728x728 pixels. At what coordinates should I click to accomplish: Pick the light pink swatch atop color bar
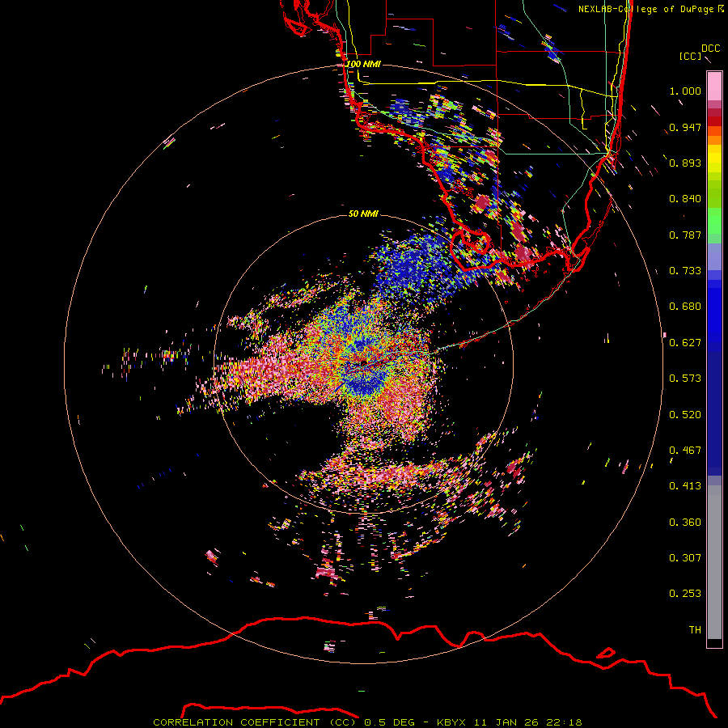(714, 86)
